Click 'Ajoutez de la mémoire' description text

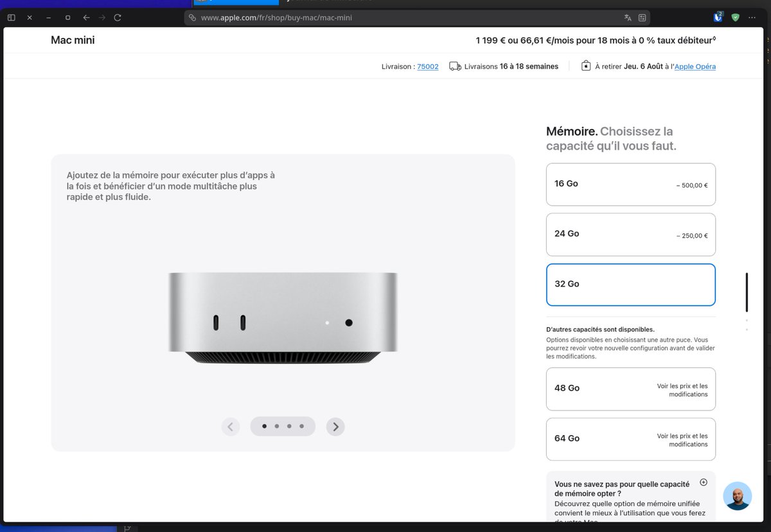[171, 186]
